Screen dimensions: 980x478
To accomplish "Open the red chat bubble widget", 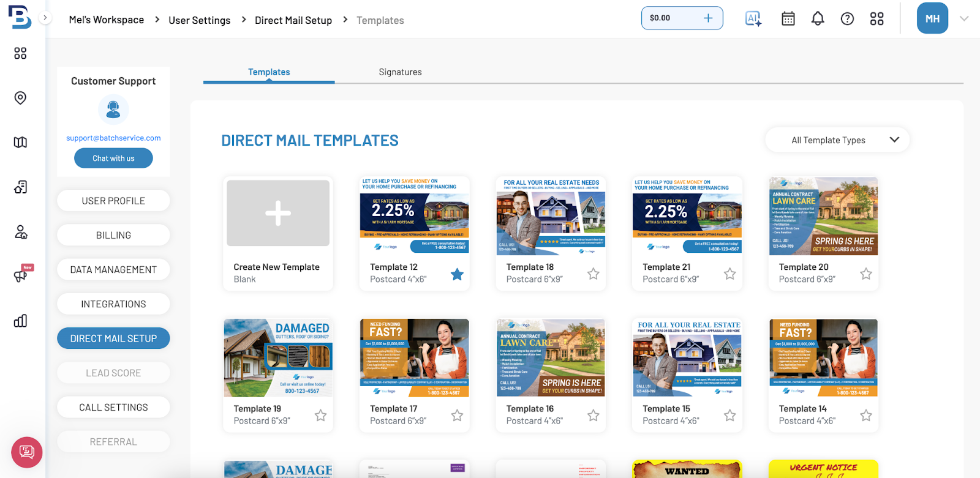I will 27,452.
